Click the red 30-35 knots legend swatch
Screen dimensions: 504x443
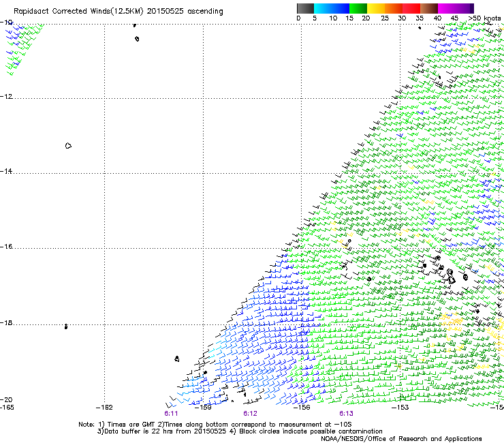[411, 8]
